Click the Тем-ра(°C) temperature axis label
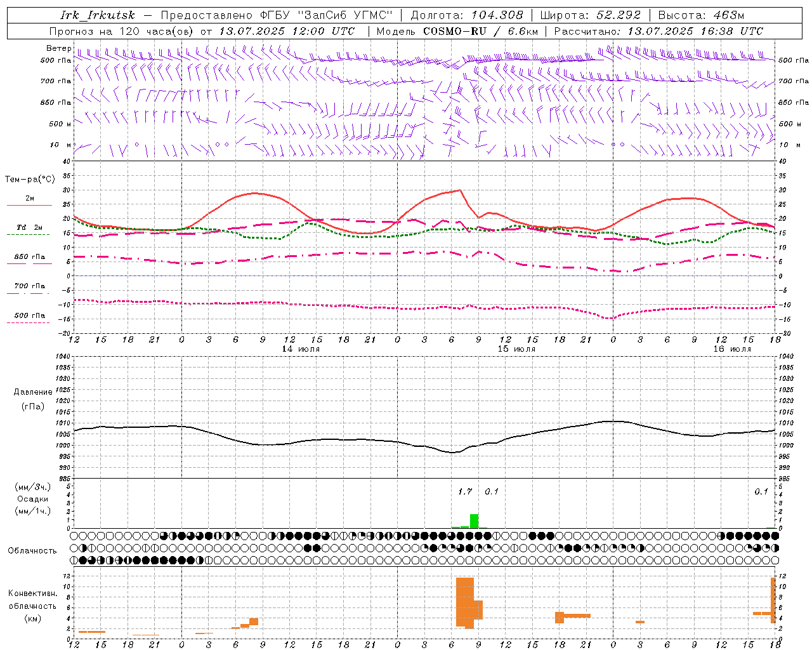This screenshot has width=812, height=650. click(x=30, y=180)
